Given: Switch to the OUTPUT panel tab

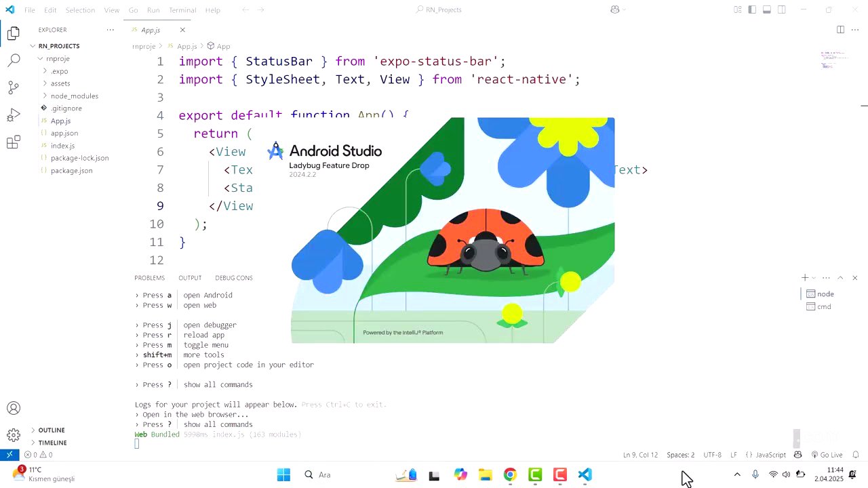Looking at the screenshot, I should 190,278.
